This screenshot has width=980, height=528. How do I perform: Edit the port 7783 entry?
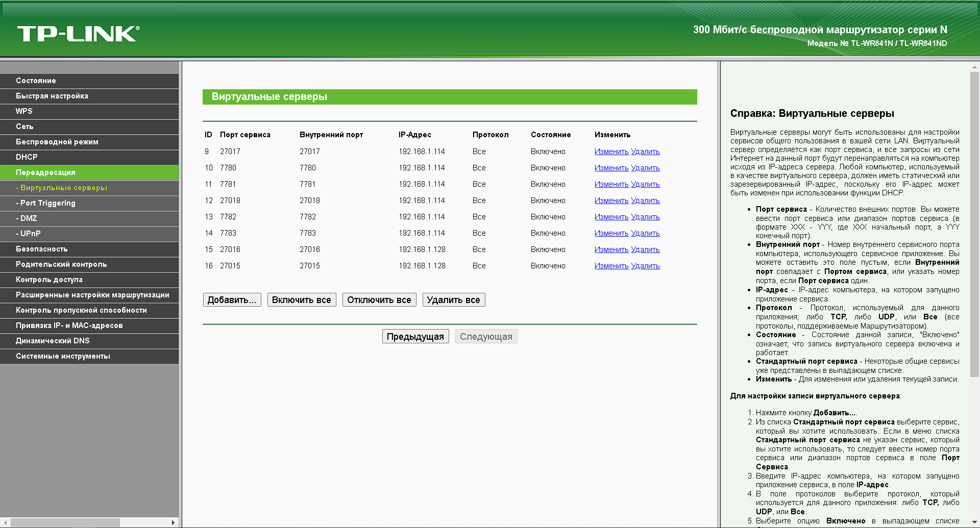click(x=611, y=233)
